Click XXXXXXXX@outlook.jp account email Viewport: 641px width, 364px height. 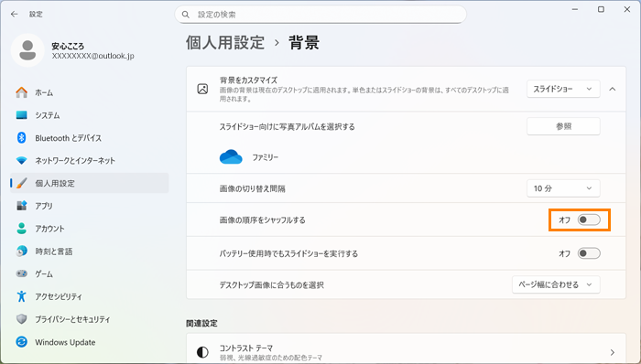click(92, 56)
